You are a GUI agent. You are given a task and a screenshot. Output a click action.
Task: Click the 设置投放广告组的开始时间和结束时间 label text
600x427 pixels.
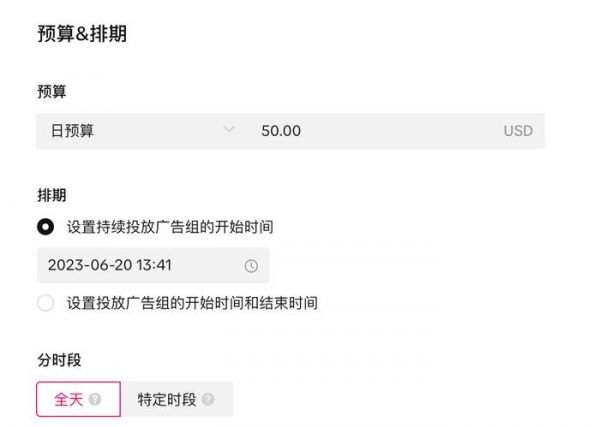click(192, 302)
